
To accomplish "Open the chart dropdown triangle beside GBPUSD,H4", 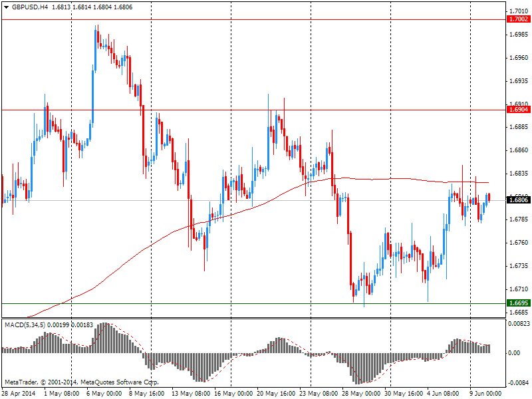I will pyautogui.click(x=7, y=7).
